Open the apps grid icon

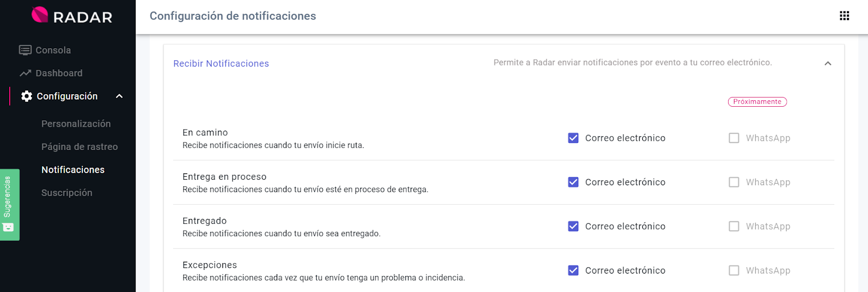[x=844, y=16]
